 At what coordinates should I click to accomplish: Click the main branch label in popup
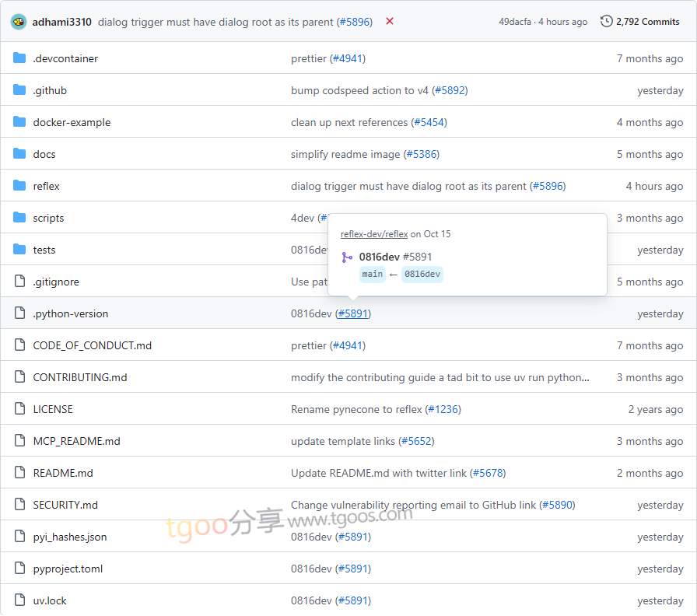(373, 274)
